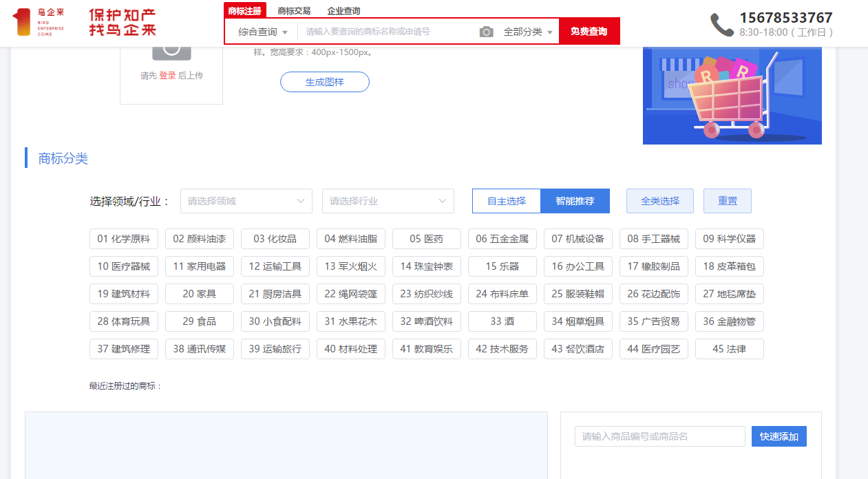
Task: Select category 43 餐饮酒店
Action: 578,349
